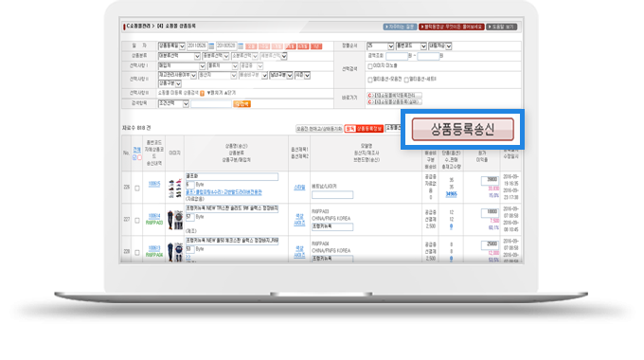
Task: Open the 조건선택 search condition dropdown
Action: (x=173, y=104)
